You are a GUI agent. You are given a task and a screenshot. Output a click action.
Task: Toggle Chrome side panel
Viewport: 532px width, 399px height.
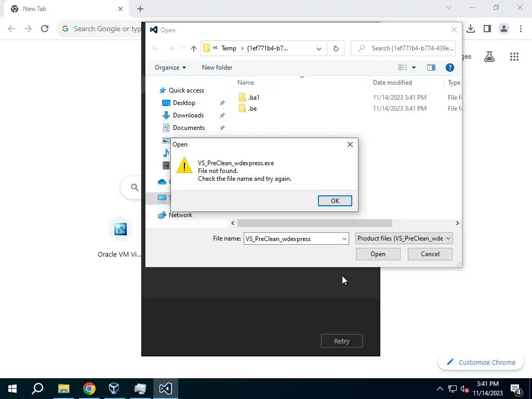click(487, 29)
